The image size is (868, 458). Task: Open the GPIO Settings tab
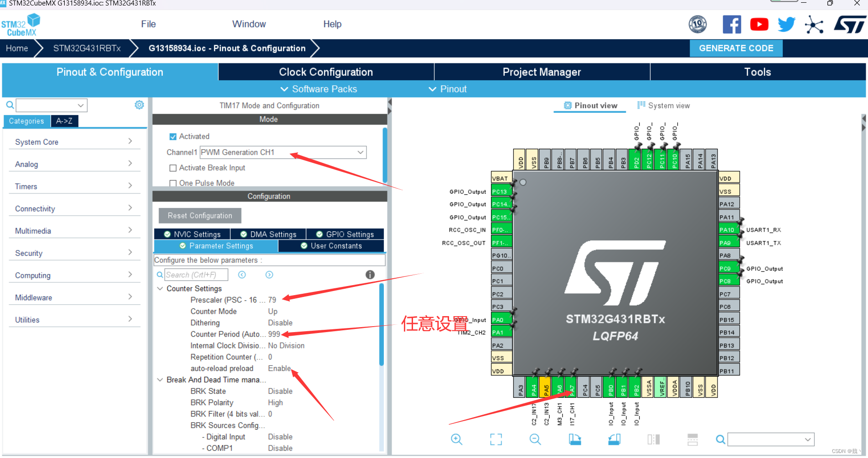click(x=345, y=234)
